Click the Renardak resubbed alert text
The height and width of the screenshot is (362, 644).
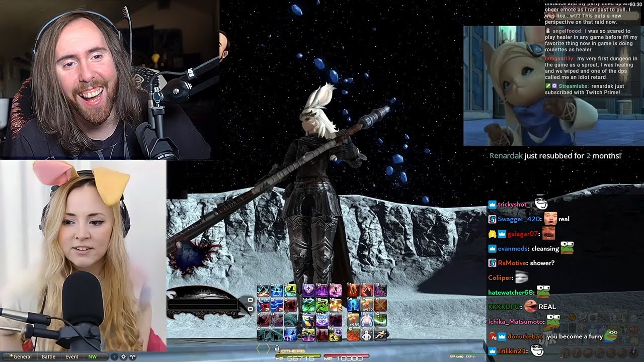coord(555,156)
